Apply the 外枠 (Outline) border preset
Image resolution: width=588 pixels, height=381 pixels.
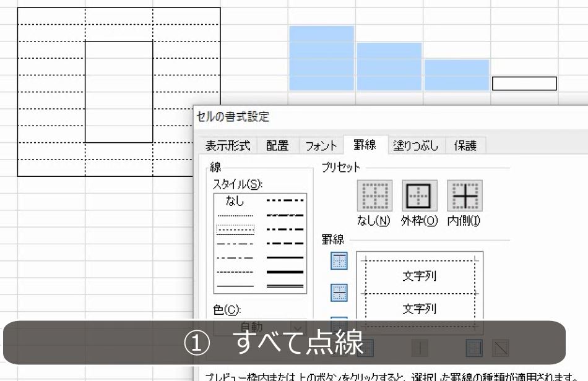pyautogui.click(x=420, y=196)
